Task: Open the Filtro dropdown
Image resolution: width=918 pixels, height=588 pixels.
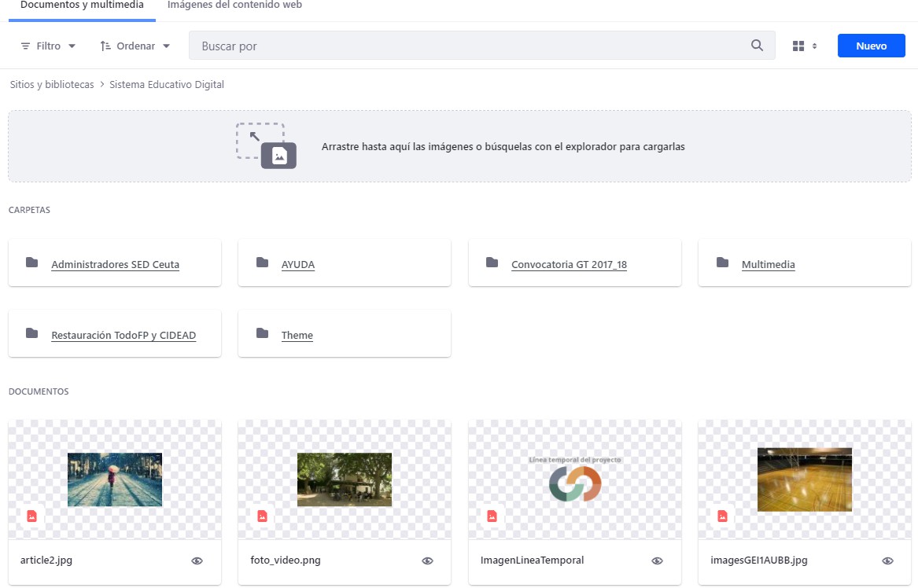Action: pos(48,46)
